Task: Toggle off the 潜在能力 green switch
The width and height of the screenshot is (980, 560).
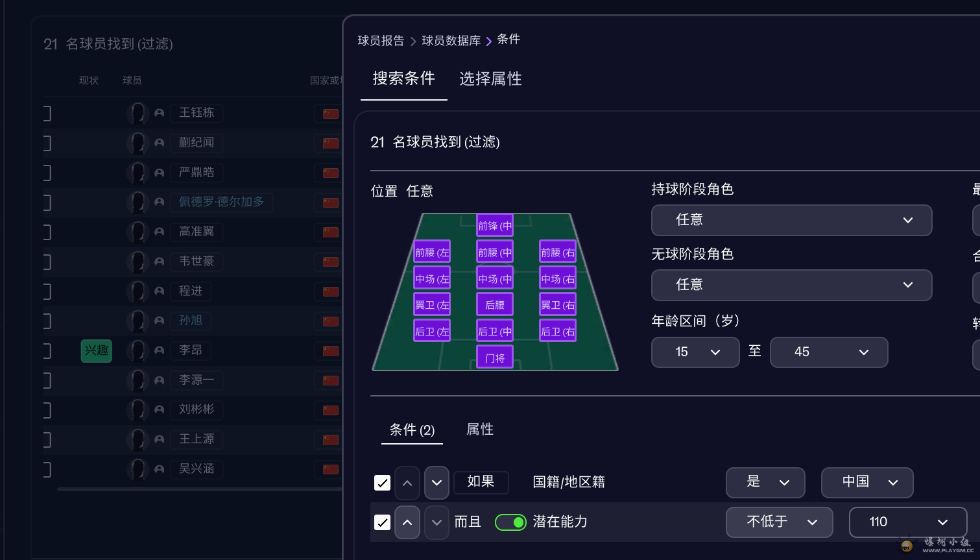Action: click(510, 522)
